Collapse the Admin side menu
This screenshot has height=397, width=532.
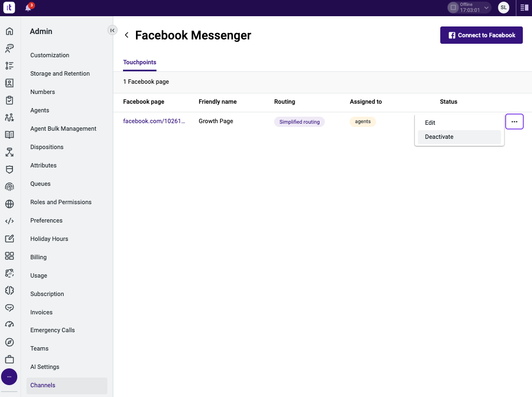point(112,30)
